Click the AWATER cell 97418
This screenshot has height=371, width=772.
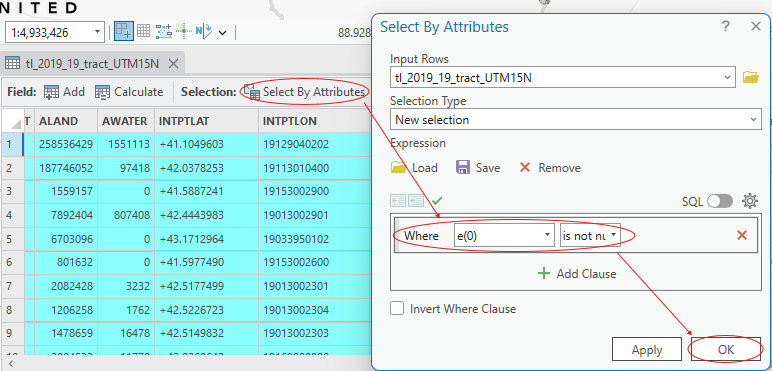[126, 168]
